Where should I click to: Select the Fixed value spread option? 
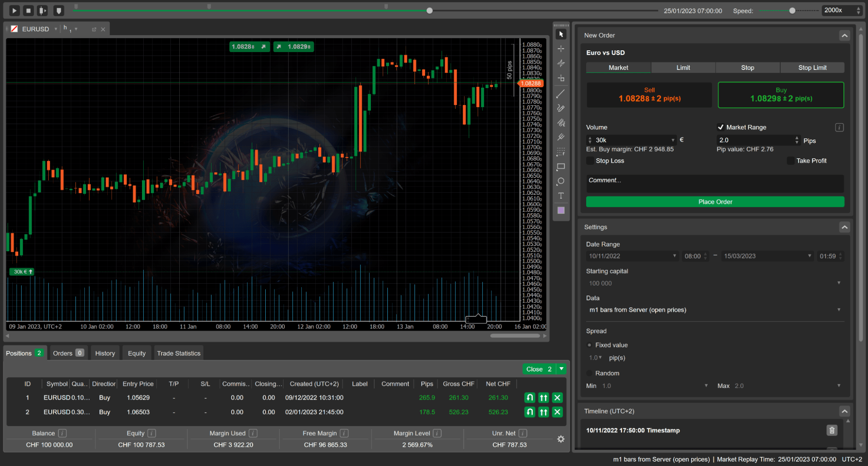(589, 345)
